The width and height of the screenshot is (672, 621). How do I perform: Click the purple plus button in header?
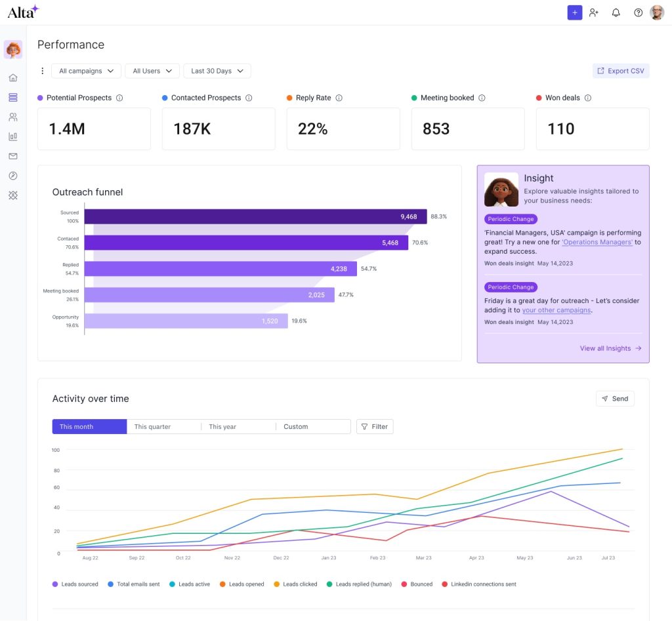574,12
